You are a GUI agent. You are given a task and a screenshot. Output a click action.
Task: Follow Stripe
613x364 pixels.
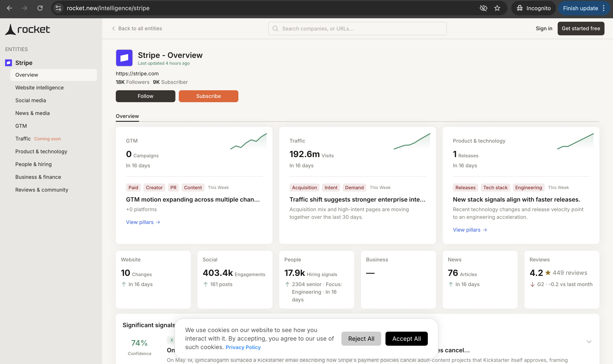click(145, 96)
